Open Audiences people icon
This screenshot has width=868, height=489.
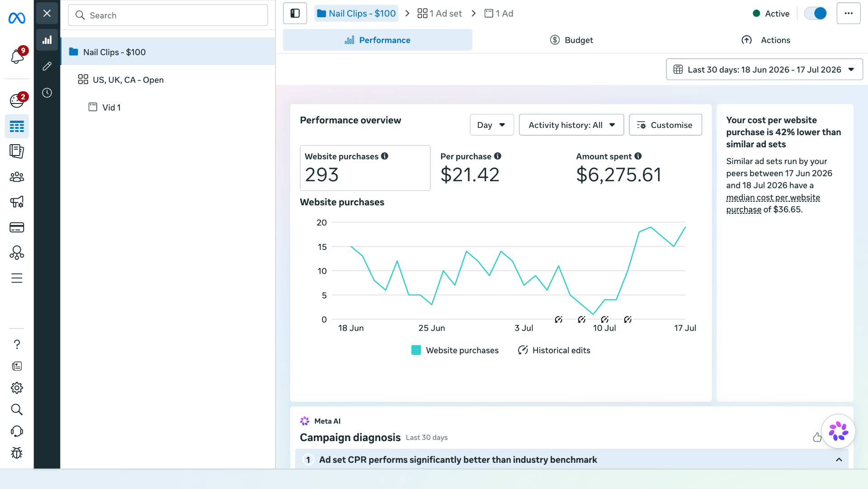(x=17, y=177)
